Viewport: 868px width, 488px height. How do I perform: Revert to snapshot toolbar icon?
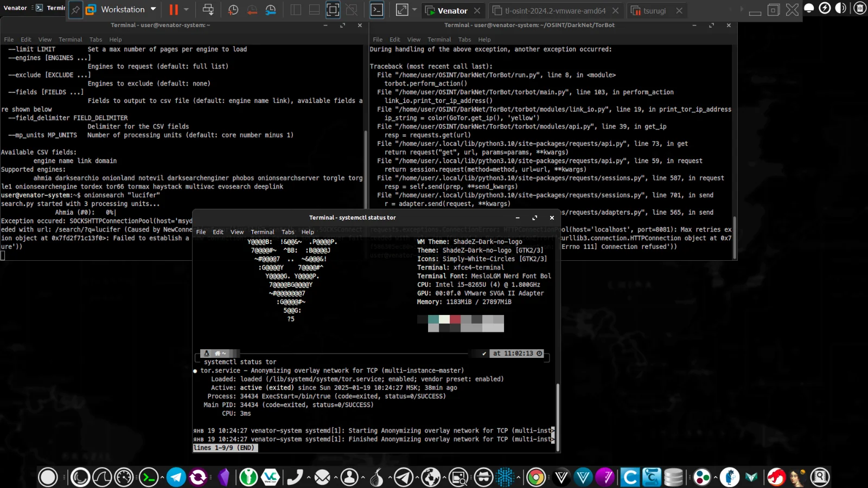point(252,9)
